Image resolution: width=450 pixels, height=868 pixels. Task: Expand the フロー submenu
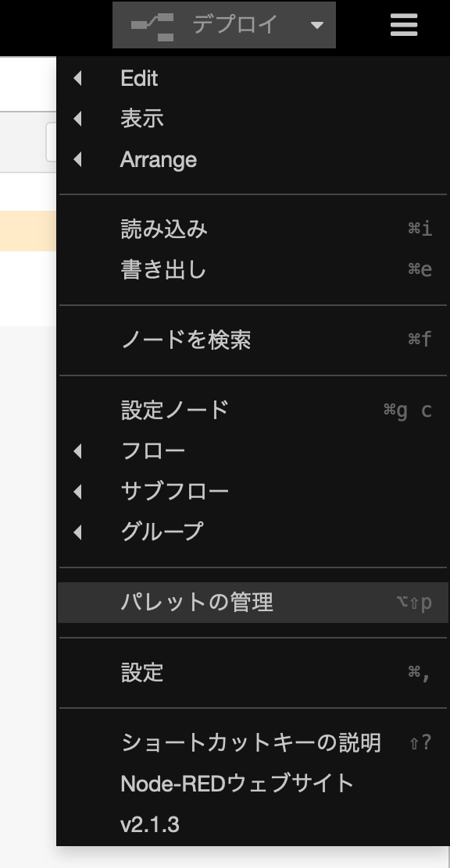252,450
